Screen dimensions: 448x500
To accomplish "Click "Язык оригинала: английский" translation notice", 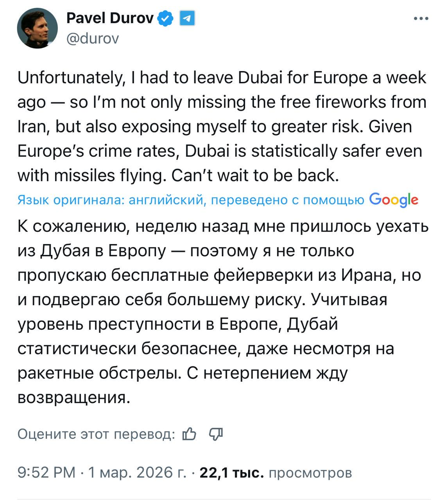I will click(x=111, y=200).
